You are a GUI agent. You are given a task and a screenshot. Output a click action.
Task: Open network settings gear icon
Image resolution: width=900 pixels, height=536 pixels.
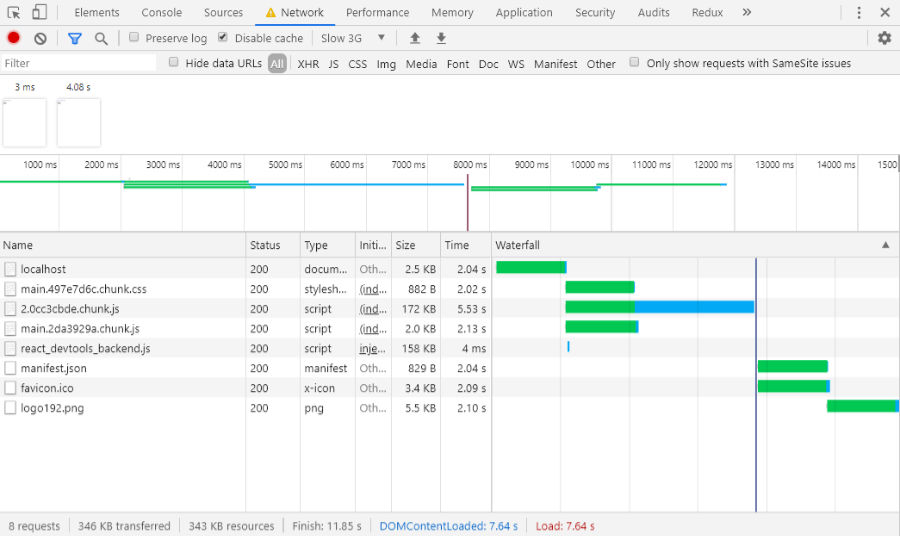(x=884, y=38)
